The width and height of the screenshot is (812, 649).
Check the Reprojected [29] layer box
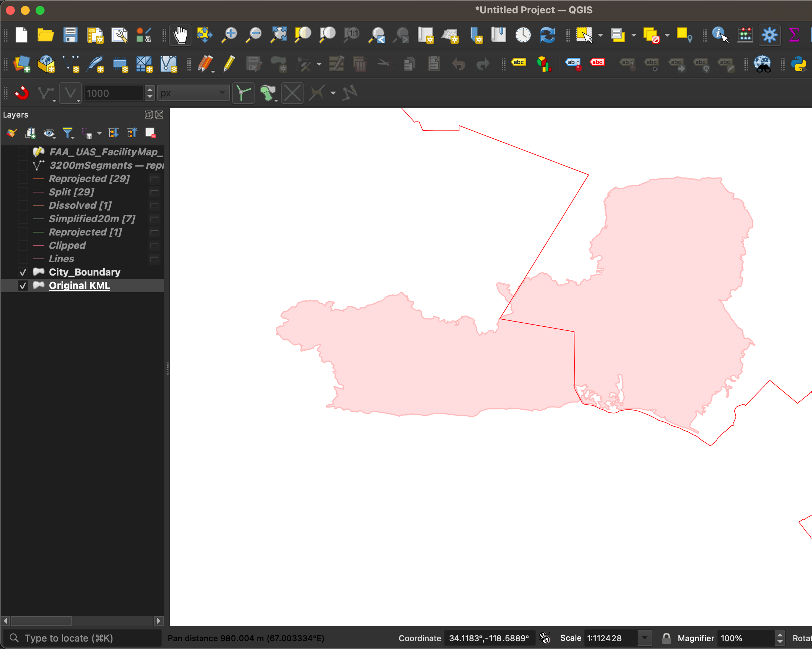click(23, 179)
